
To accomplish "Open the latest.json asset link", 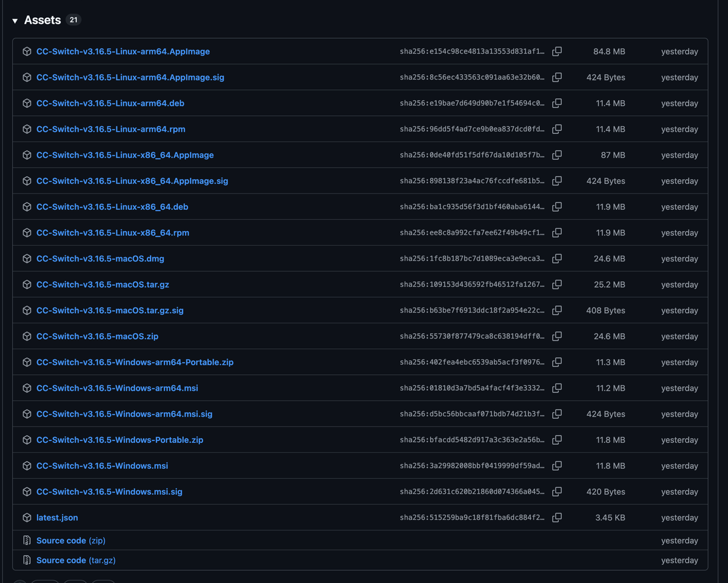I will (57, 517).
